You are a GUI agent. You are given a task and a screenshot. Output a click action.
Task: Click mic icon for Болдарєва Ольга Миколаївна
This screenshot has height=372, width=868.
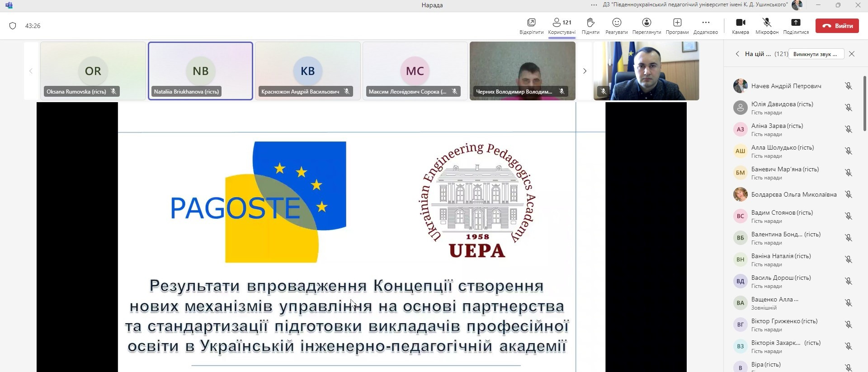[849, 194]
